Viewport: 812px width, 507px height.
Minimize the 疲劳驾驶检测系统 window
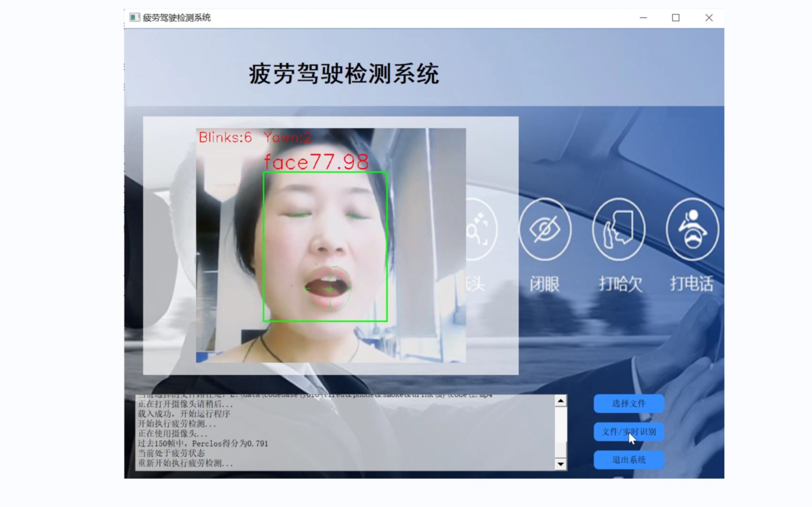(x=643, y=18)
